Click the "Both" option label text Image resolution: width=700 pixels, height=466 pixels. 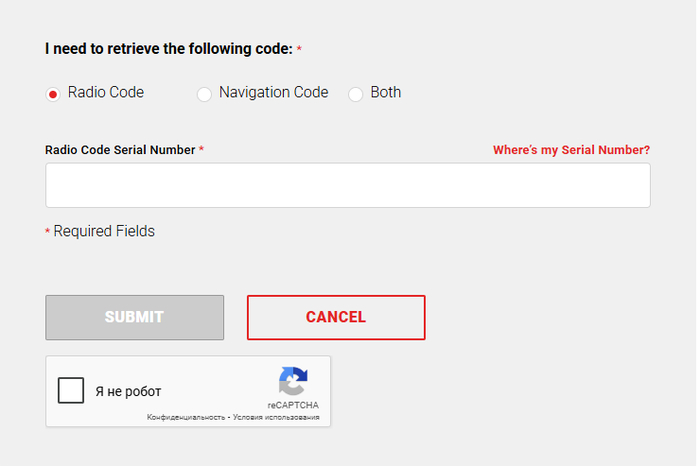coord(385,93)
